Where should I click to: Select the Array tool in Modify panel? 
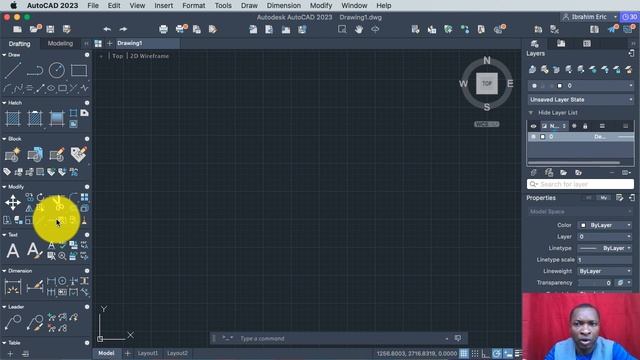click(84, 198)
